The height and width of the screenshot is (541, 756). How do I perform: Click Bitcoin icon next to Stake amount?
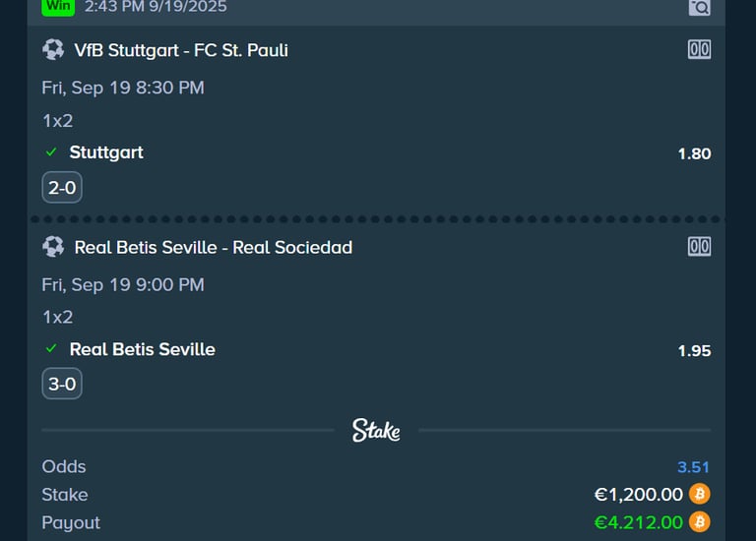click(x=700, y=494)
